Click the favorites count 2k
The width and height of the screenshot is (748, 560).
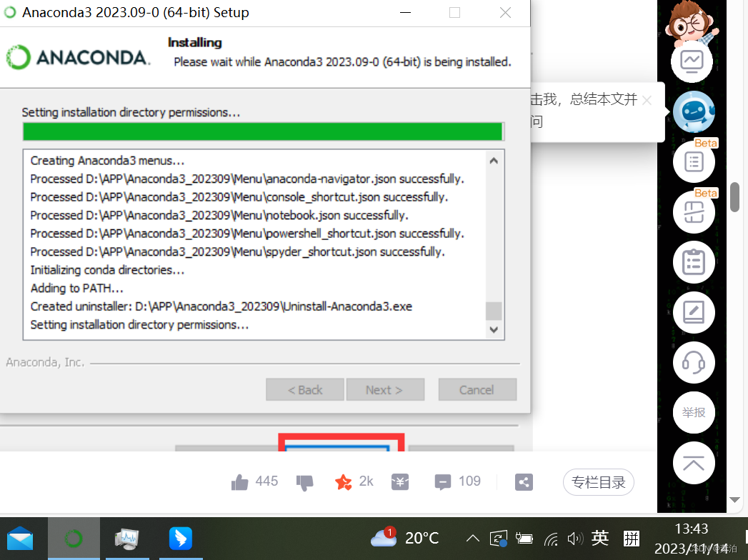point(366,481)
